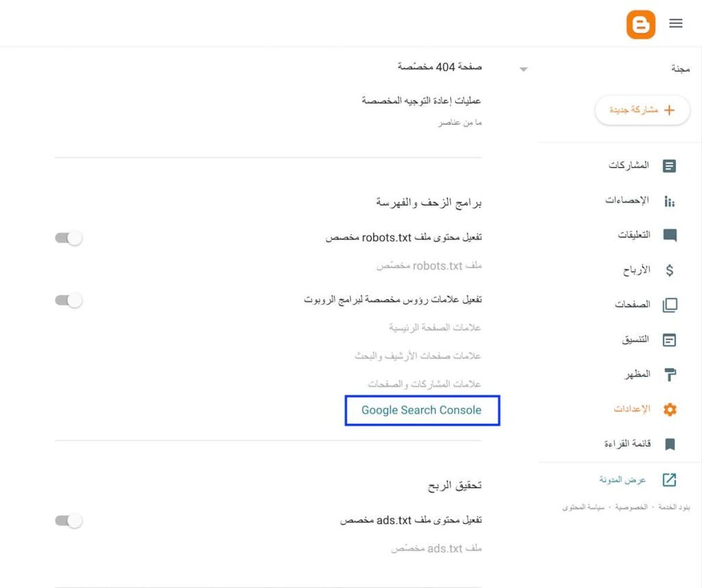The width and height of the screenshot is (702, 588).
Task: Toggle custom robots header tags switch
Action: click(x=69, y=300)
